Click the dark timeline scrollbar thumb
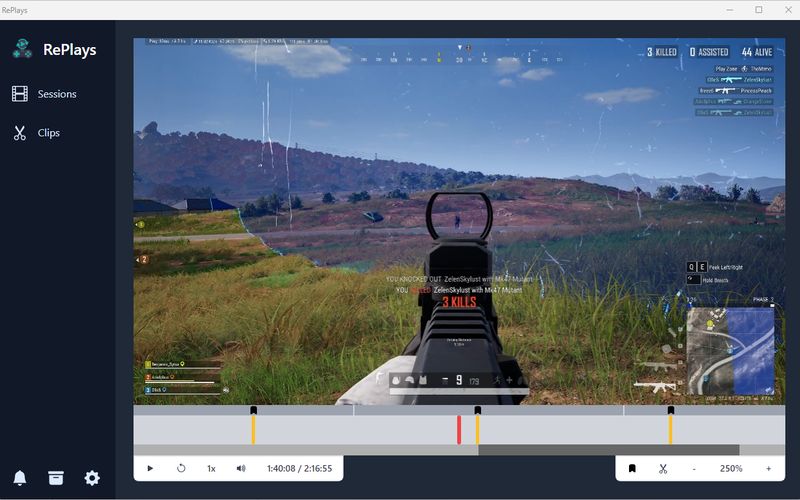The image size is (800, 500). [609, 450]
